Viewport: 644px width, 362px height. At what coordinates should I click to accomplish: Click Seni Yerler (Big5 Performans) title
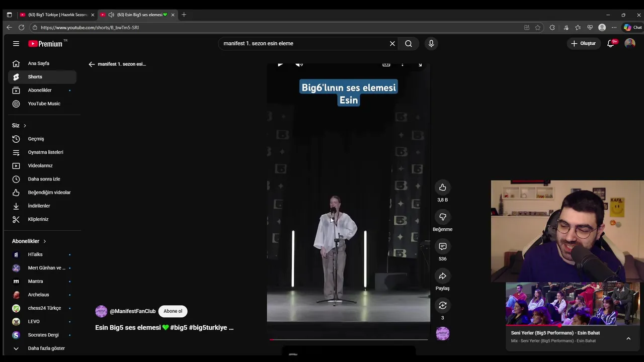pos(555,333)
